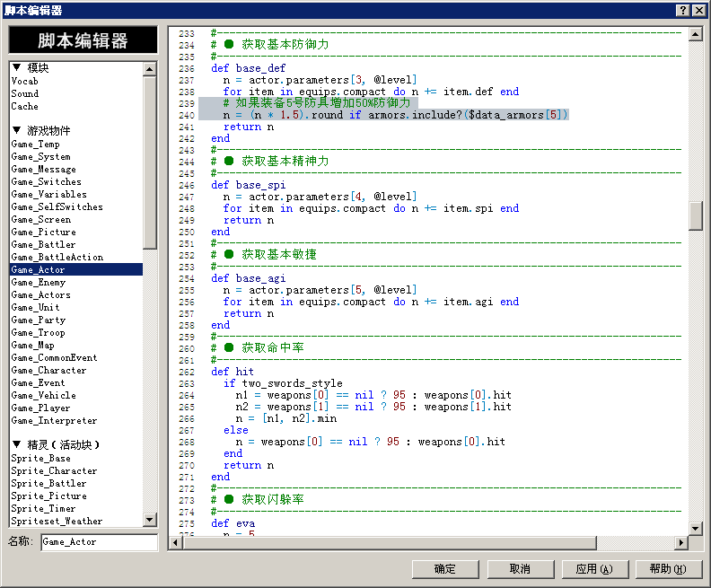This screenshot has width=711, height=588.
Task: Click the 'if two_swords_style' code line
Action: [x=283, y=383]
